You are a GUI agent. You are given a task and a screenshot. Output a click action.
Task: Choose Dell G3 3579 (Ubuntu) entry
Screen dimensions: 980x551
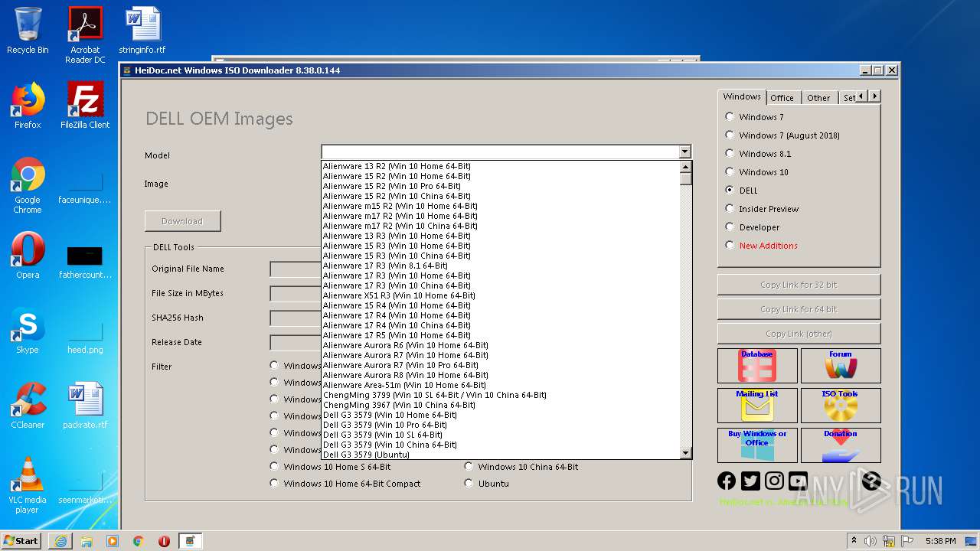point(501,455)
